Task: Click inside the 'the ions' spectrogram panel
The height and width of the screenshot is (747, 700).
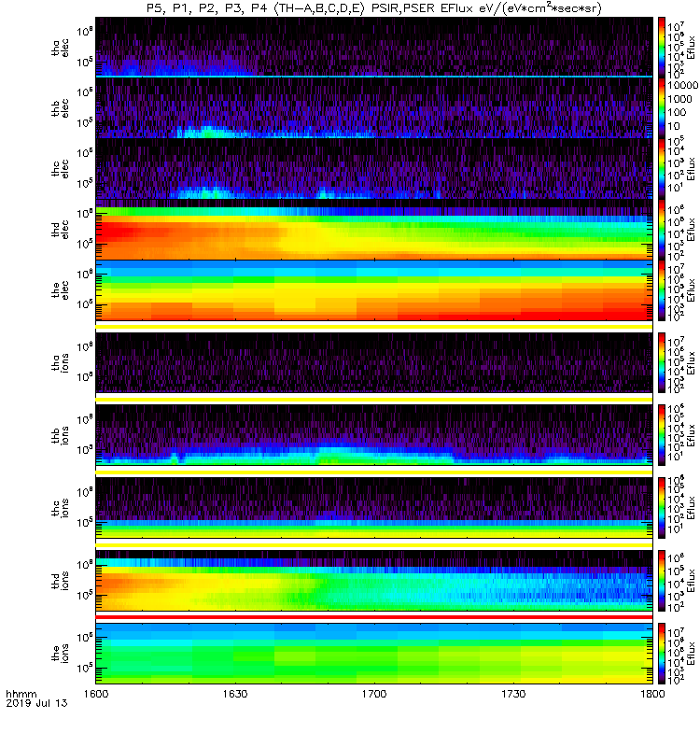Action: coord(374,654)
